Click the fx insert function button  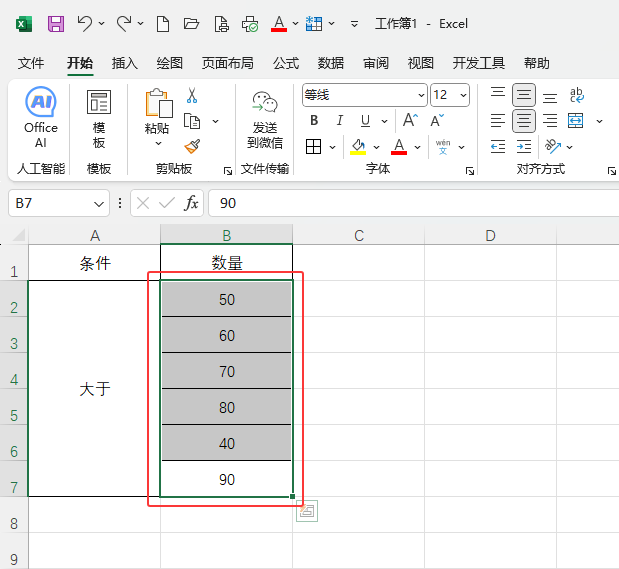pos(191,203)
